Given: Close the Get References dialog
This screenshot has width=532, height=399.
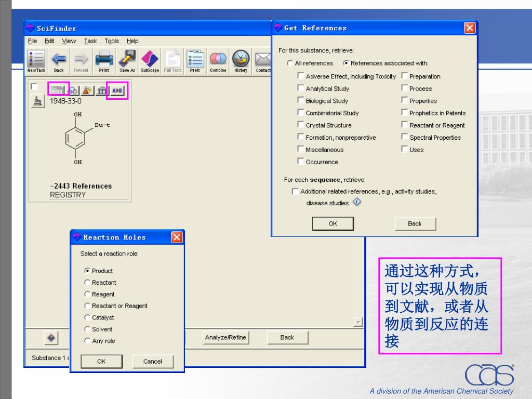Looking at the screenshot, I should [470, 28].
